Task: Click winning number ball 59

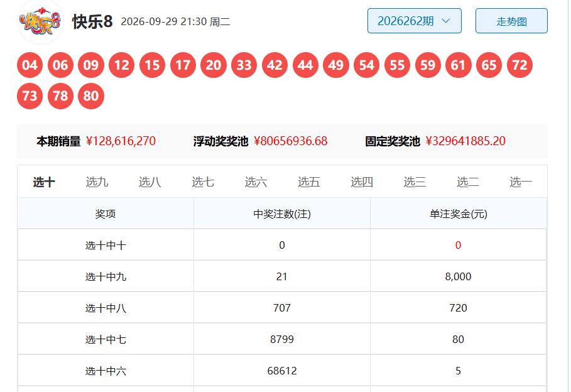Action: coord(428,65)
